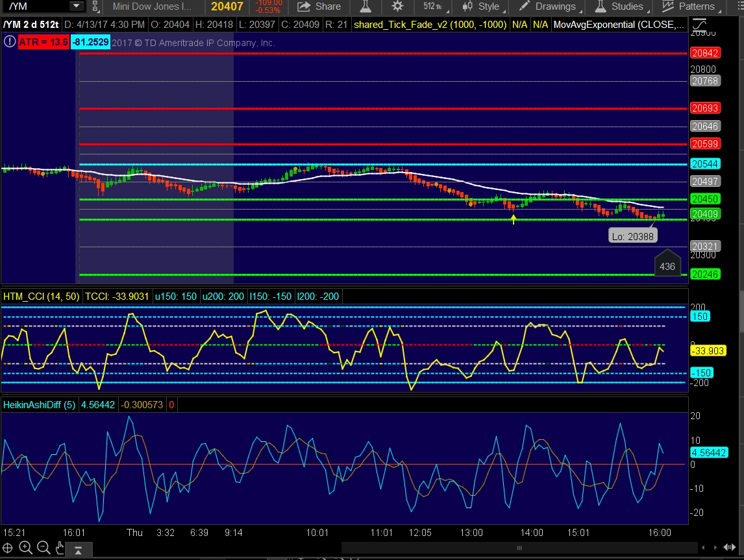Viewport: 744px width, 560px height.
Task: Open the 512 tick timeframe selector
Action: click(x=433, y=6)
